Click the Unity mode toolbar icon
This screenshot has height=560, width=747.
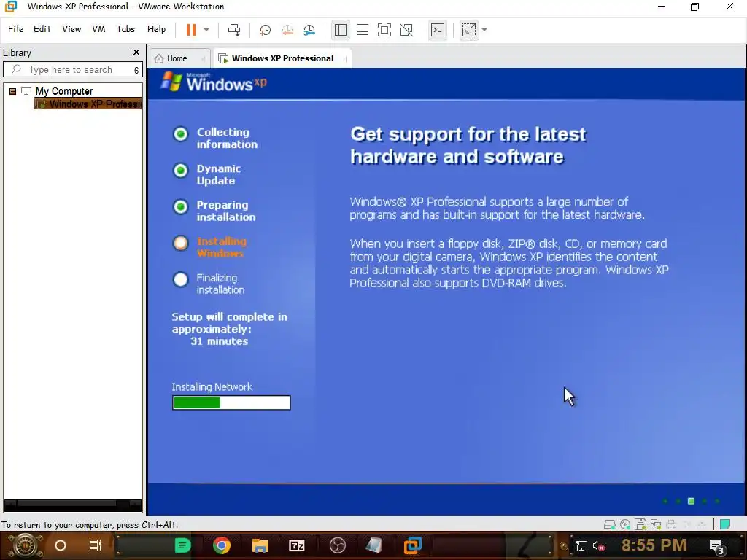coord(406,30)
